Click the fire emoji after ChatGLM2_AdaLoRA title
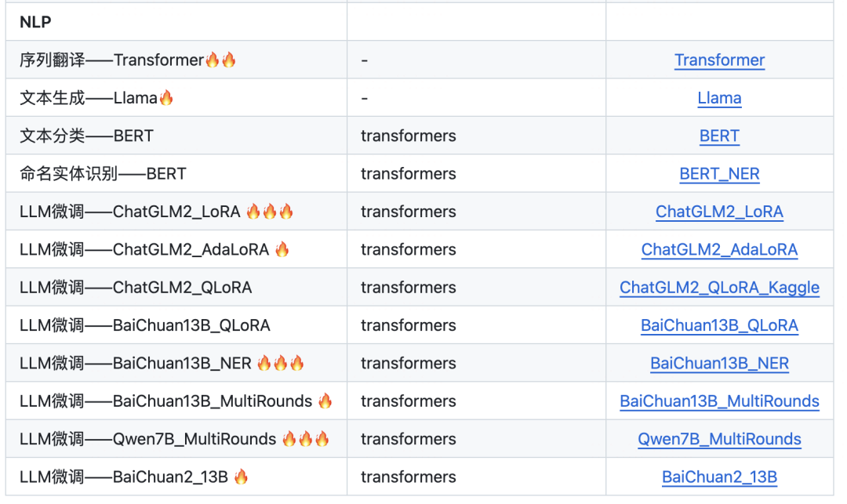The image size is (847, 504). click(282, 250)
